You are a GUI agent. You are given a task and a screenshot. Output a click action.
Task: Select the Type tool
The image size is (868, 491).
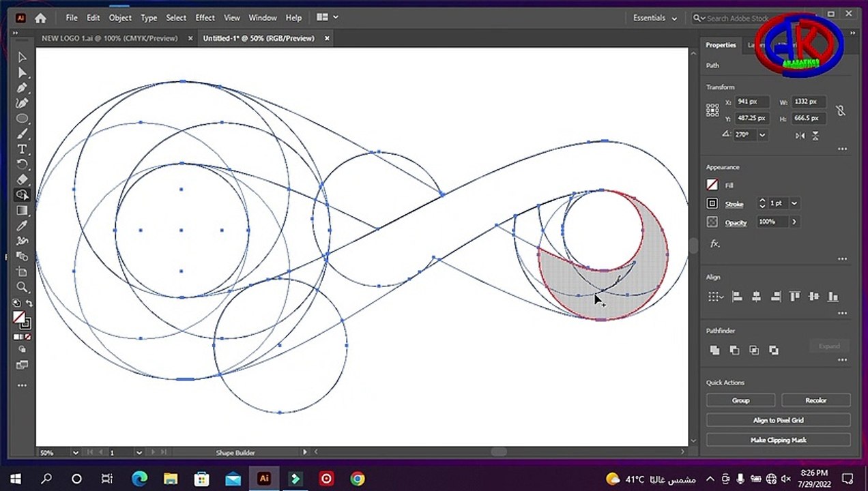click(22, 149)
